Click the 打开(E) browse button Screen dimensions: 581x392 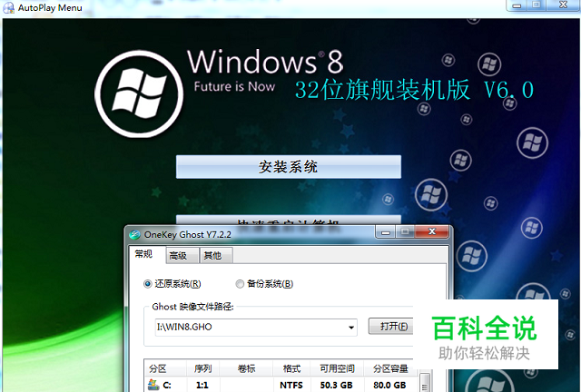point(393,327)
